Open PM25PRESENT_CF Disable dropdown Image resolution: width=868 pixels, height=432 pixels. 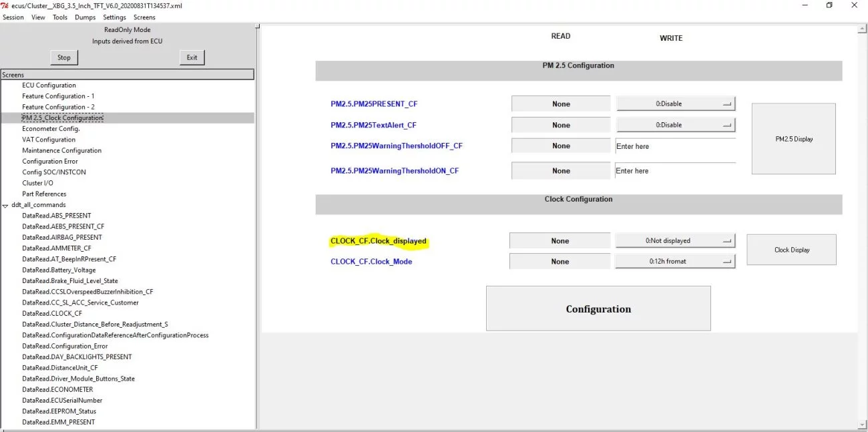[x=675, y=104]
